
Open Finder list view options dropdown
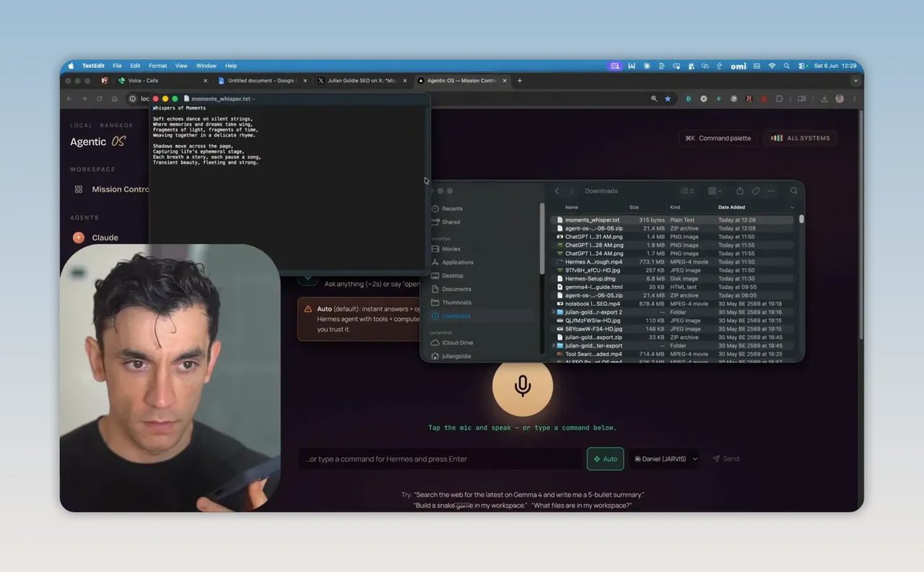687,191
